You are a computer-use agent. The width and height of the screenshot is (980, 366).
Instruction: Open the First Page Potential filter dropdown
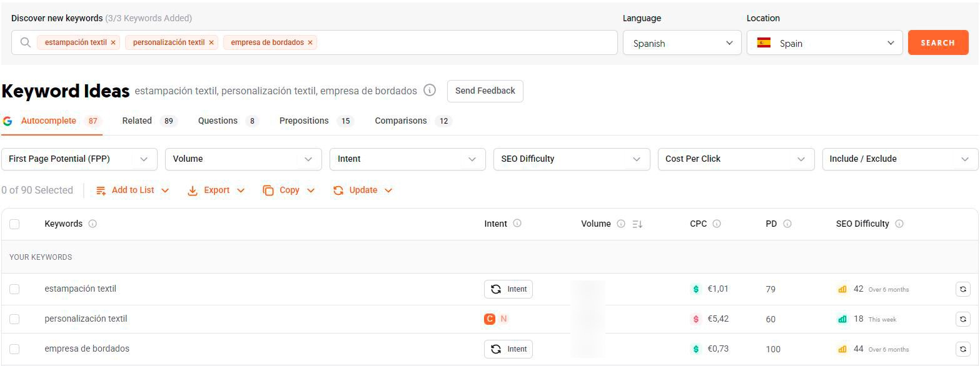[79, 159]
